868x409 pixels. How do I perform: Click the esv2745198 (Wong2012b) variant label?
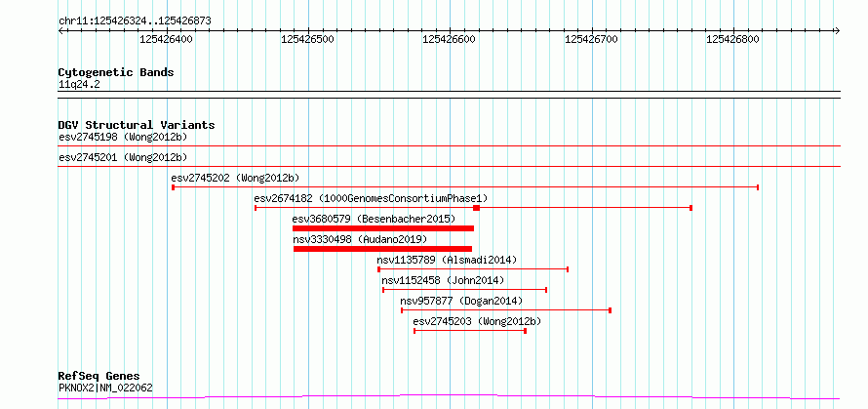123,137
